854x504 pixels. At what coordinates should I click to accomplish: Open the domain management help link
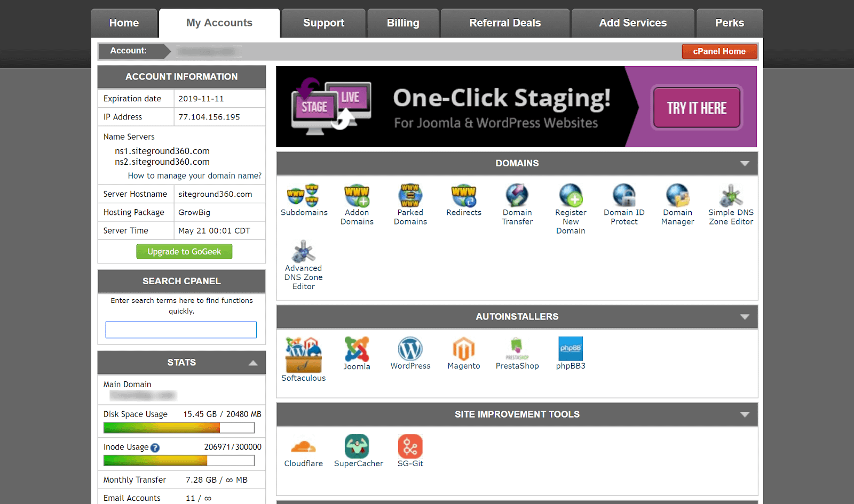pos(195,175)
